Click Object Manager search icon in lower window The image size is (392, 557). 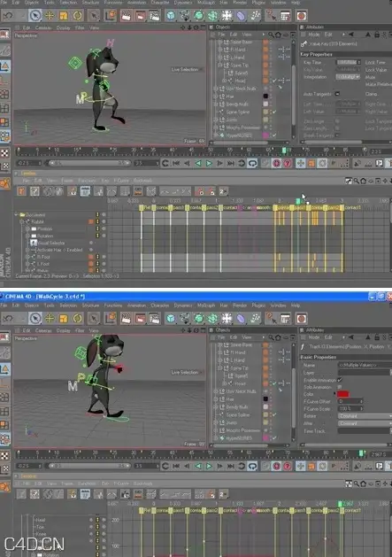271,337
